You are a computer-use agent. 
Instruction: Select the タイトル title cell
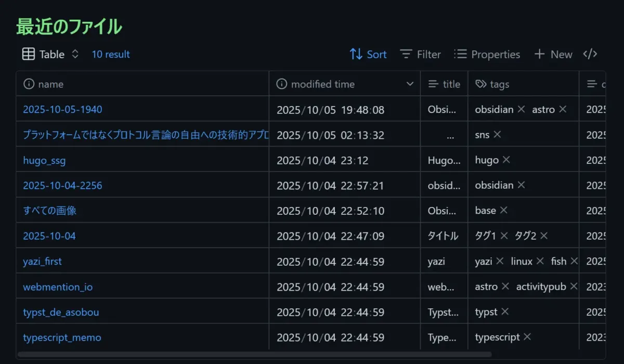click(443, 236)
